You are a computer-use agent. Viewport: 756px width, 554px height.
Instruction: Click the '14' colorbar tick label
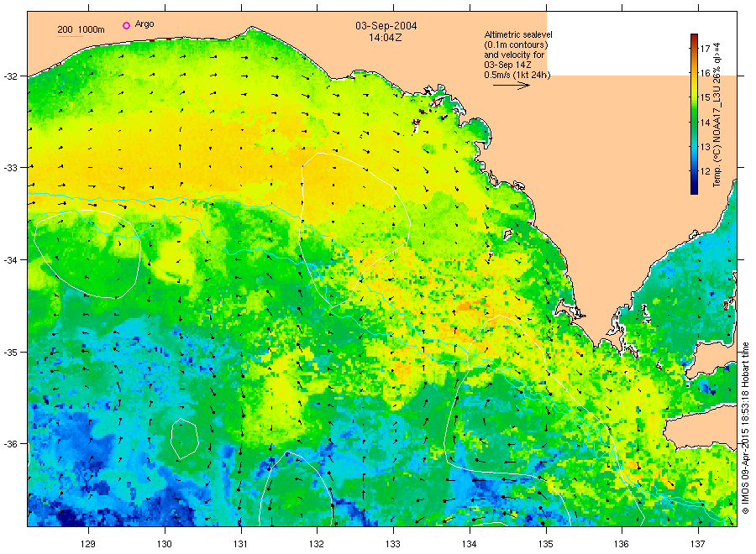(x=705, y=123)
